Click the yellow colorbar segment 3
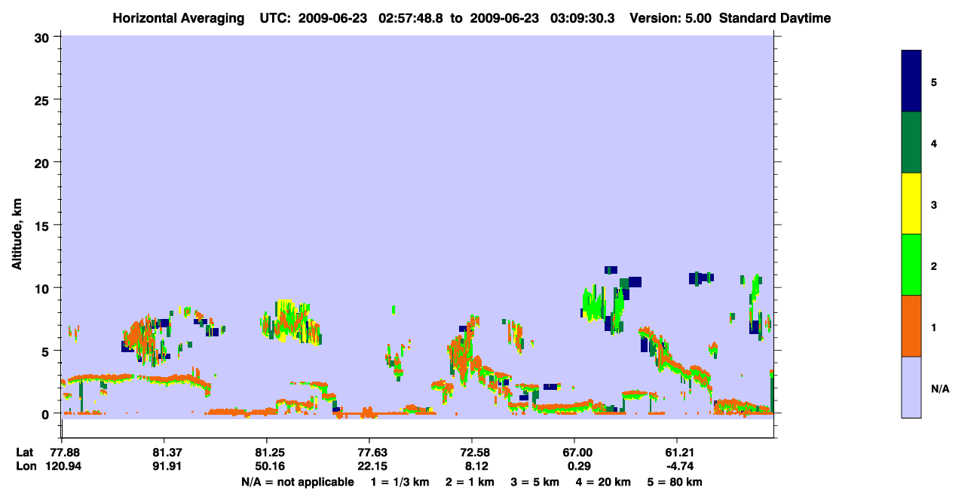The width and height of the screenshot is (980, 503). click(x=911, y=204)
